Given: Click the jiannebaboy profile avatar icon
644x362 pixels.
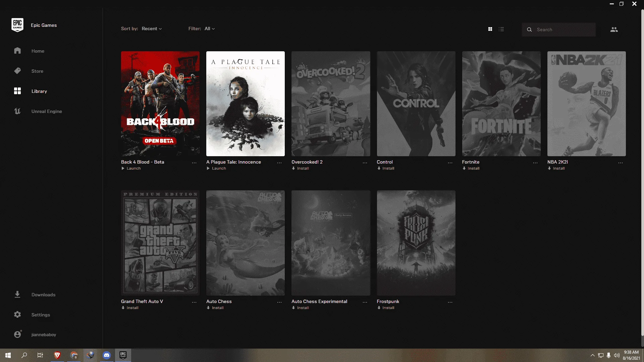Looking at the screenshot, I should click(x=18, y=334).
